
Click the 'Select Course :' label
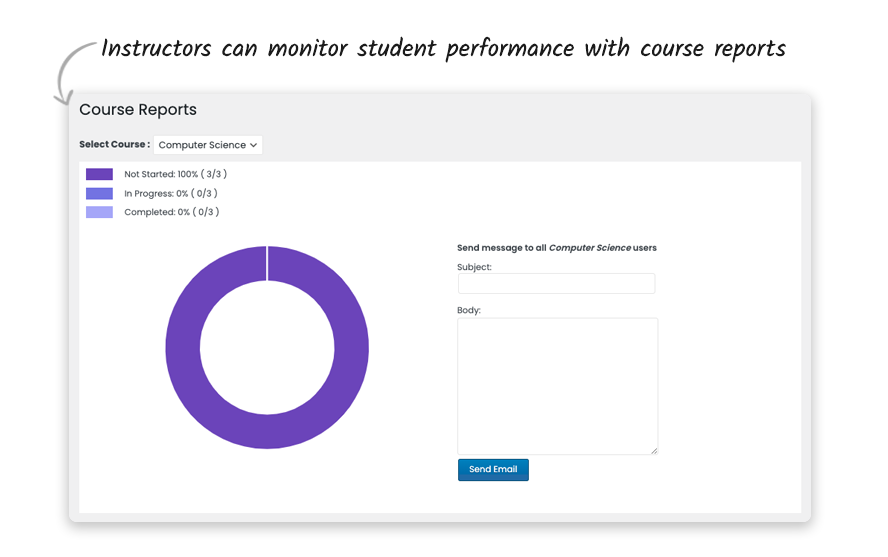point(114,144)
